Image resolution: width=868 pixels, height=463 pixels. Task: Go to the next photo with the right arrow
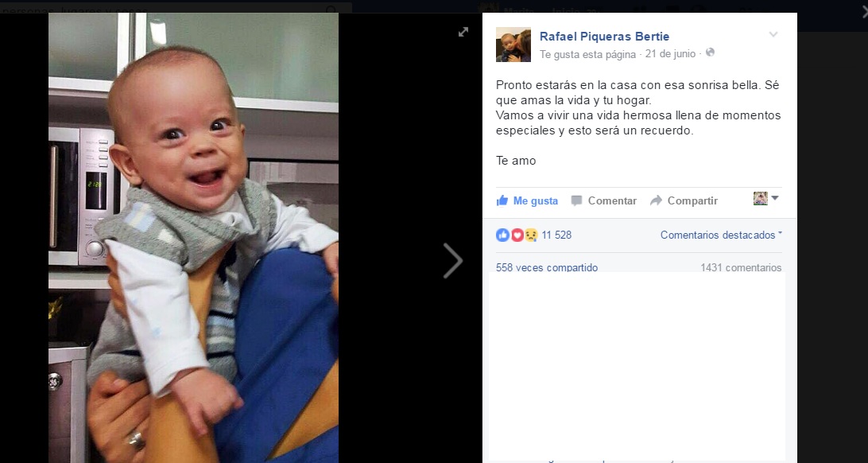click(453, 260)
